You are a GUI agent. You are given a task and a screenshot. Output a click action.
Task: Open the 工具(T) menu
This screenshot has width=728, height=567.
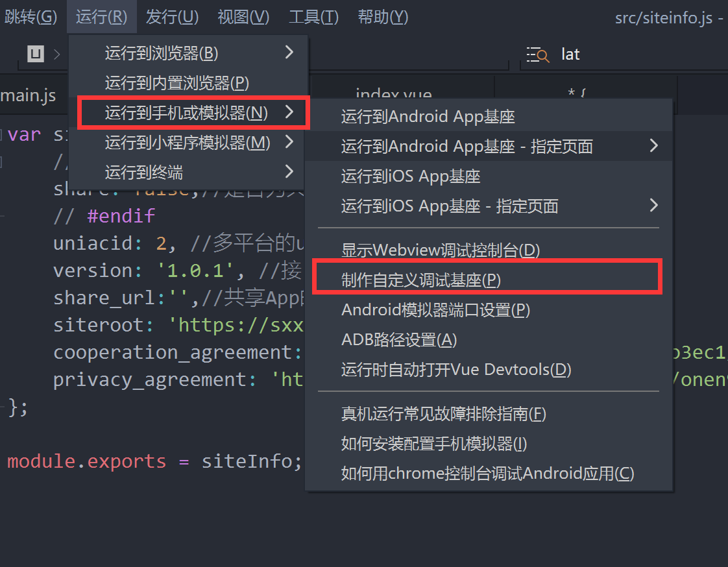[313, 17]
